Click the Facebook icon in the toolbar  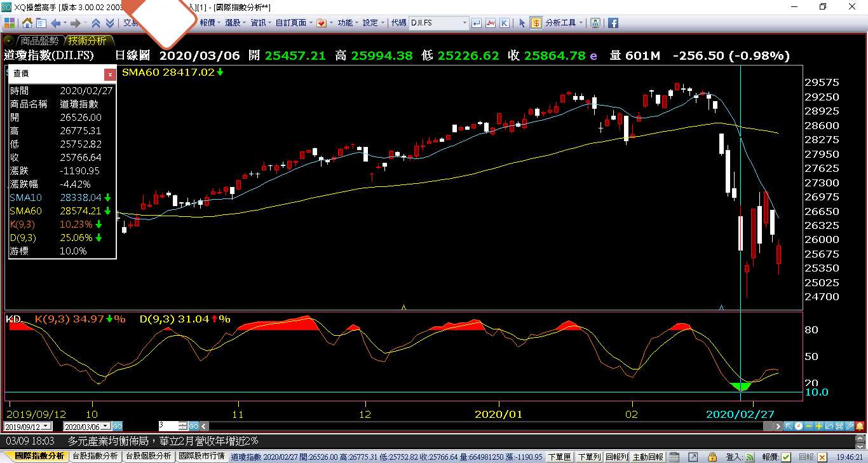tap(613, 23)
